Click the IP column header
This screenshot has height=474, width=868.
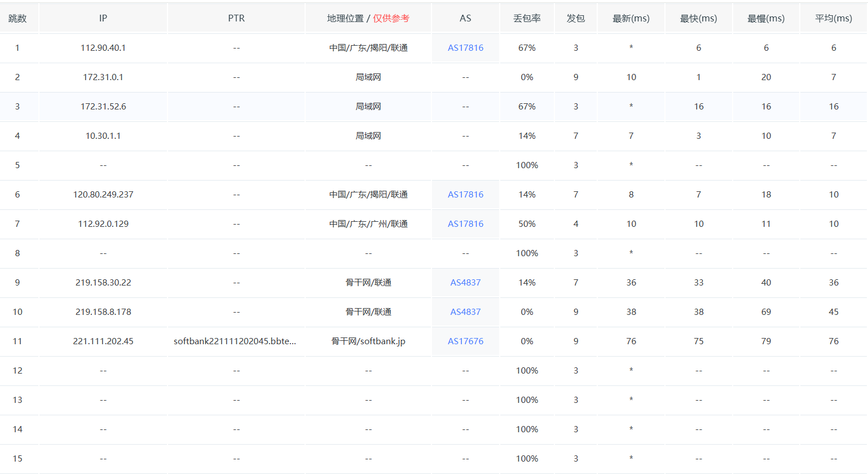click(103, 19)
